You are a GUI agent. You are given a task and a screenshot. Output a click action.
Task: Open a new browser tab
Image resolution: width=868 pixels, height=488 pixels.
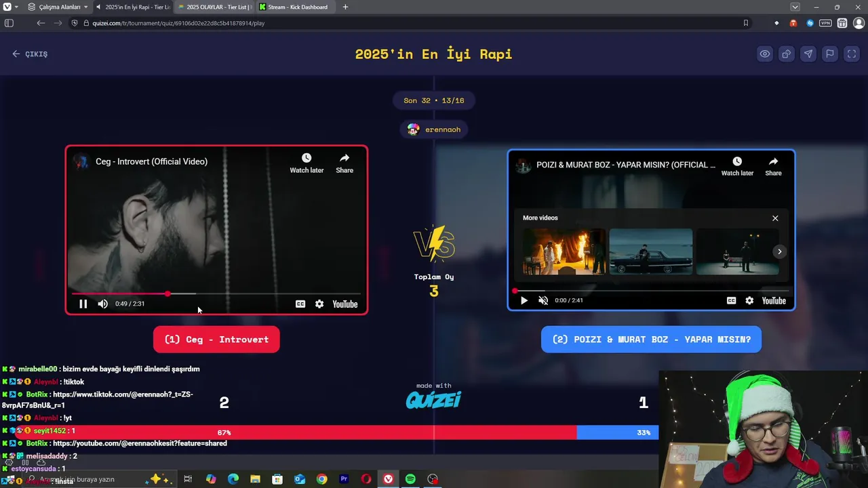pos(345,7)
